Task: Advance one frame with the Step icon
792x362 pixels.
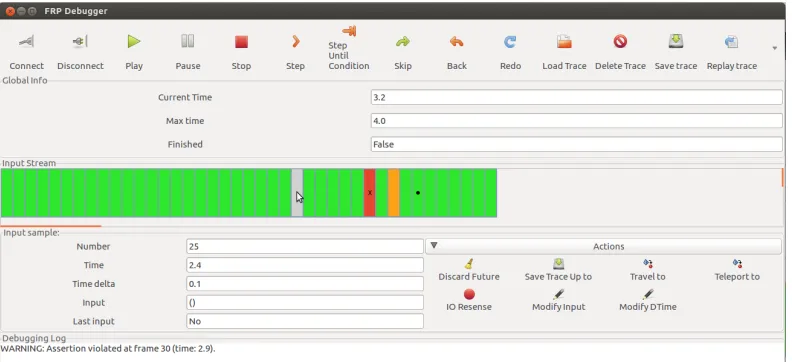Action: tap(296, 41)
